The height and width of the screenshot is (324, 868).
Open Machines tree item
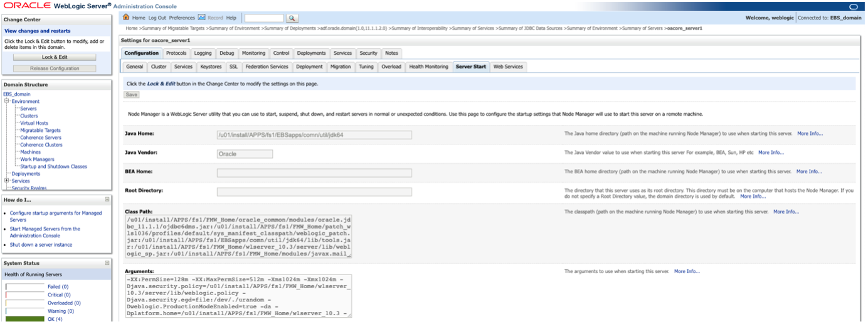pyautogui.click(x=30, y=152)
